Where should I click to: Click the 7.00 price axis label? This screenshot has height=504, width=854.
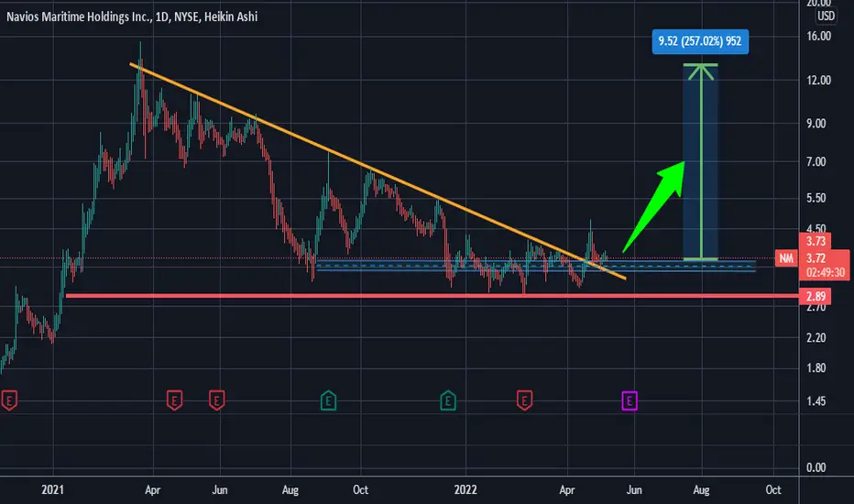pyautogui.click(x=816, y=162)
